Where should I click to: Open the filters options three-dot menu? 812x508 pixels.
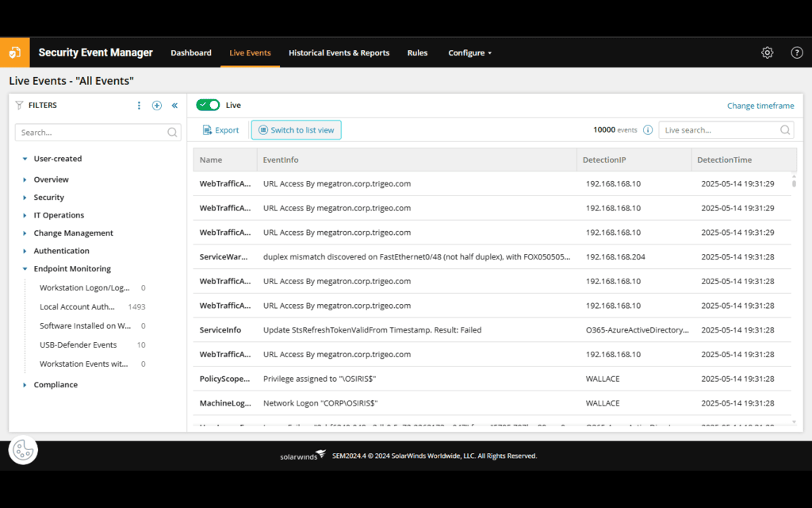[x=139, y=105]
